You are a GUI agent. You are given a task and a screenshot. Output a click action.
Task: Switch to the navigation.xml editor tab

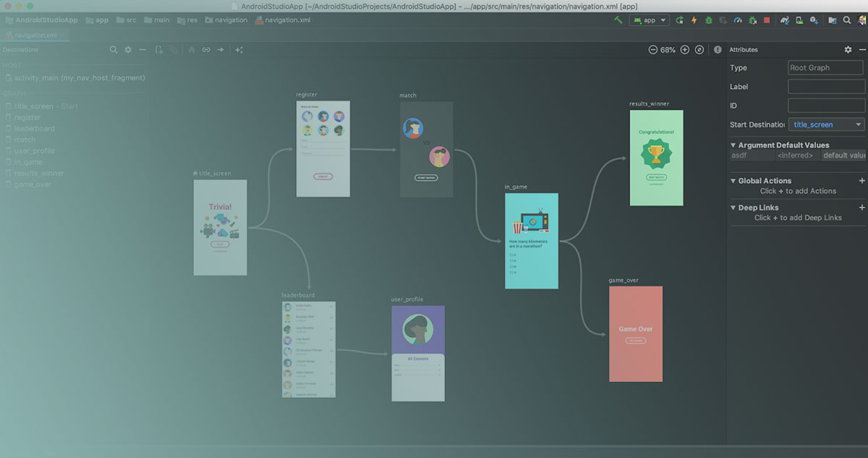point(35,34)
